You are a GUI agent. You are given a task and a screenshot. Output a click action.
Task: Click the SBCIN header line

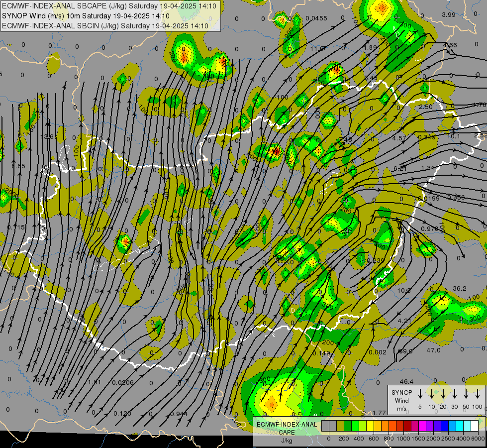click(x=105, y=26)
